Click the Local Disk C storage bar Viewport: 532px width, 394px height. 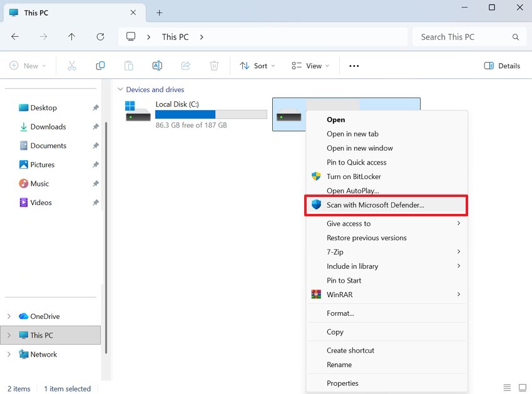tap(210, 114)
